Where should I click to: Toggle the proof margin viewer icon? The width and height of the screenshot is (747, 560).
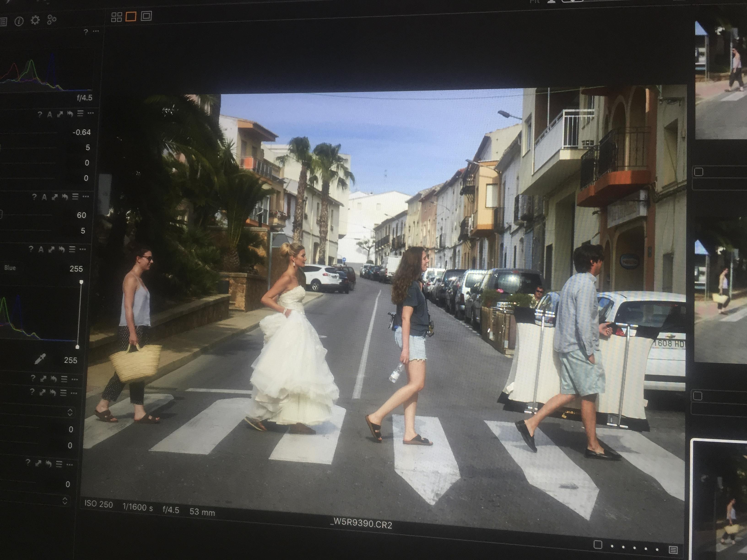coord(146,16)
